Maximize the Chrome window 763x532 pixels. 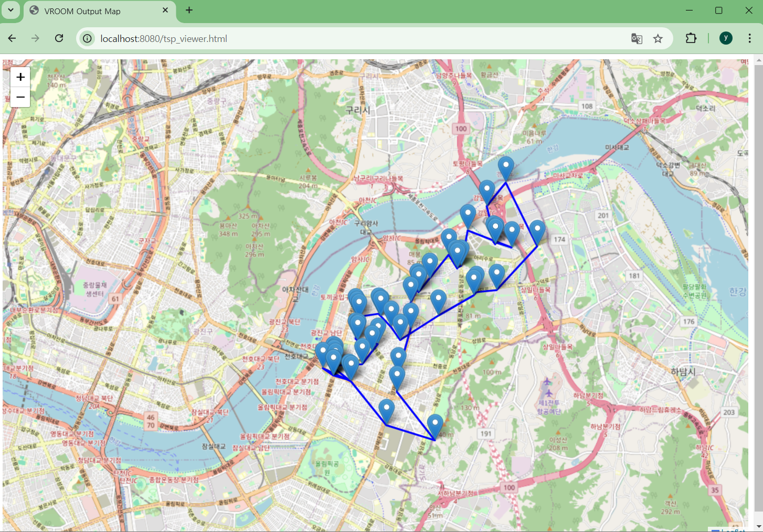[x=719, y=10]
